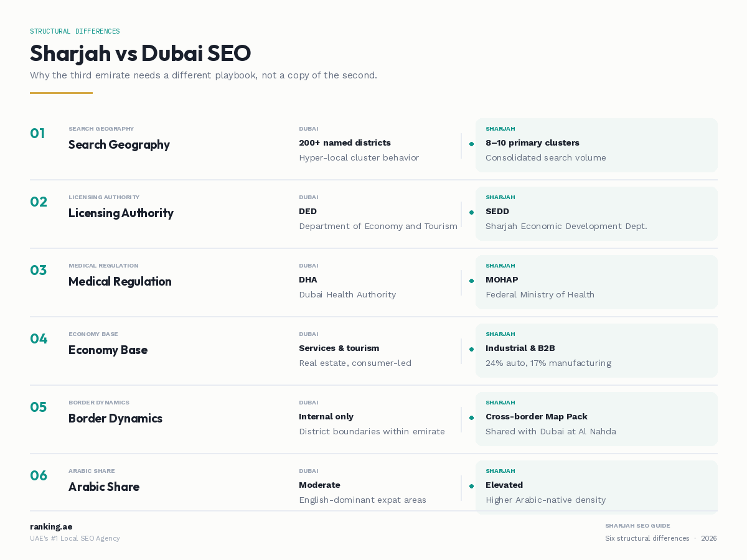Click the "Sharjah SEO Guide" footer label

[x=637, y=526]
